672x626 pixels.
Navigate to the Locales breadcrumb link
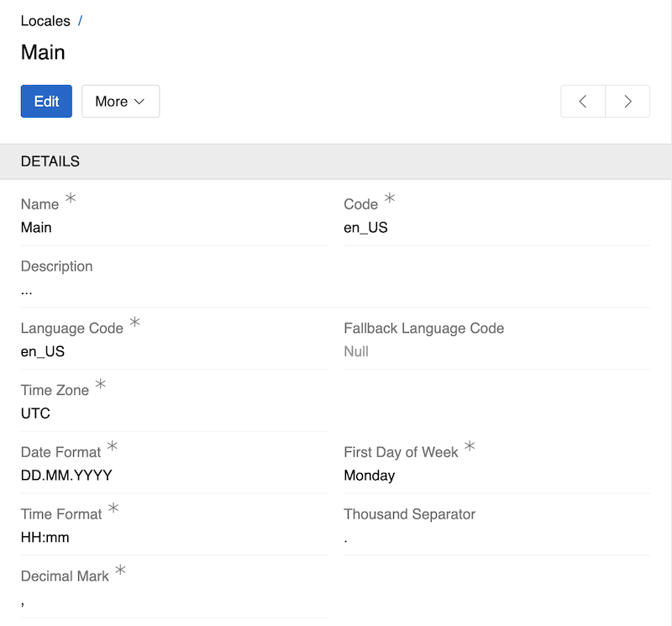[x=45, y=21]
